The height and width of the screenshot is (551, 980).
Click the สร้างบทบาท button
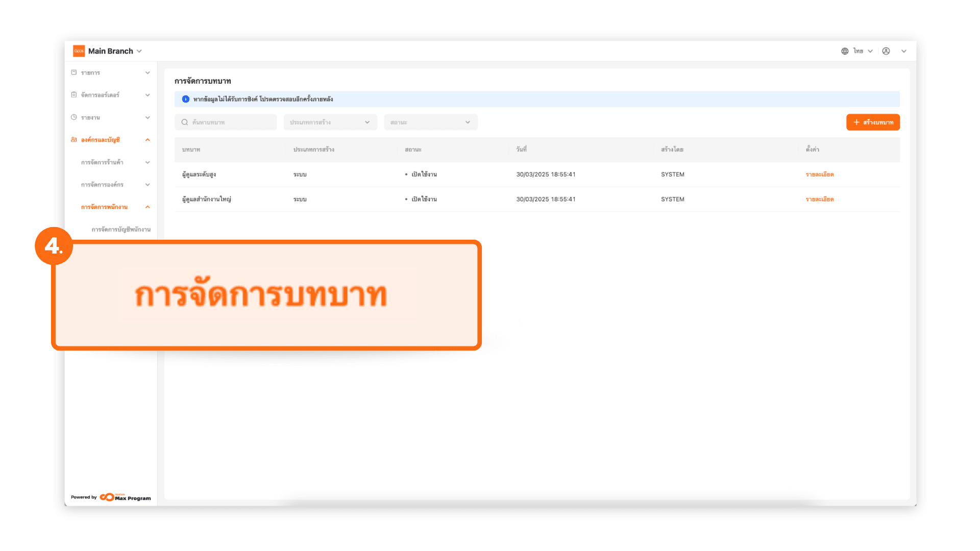pos(873,122)
